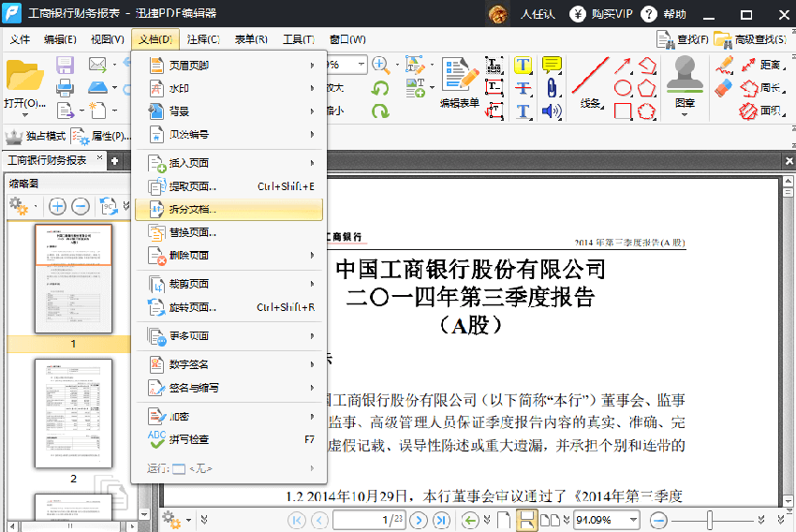Screen dimensions: 796x532
Task: Expand the 更多页面 submenu
Action: [228, 335]
